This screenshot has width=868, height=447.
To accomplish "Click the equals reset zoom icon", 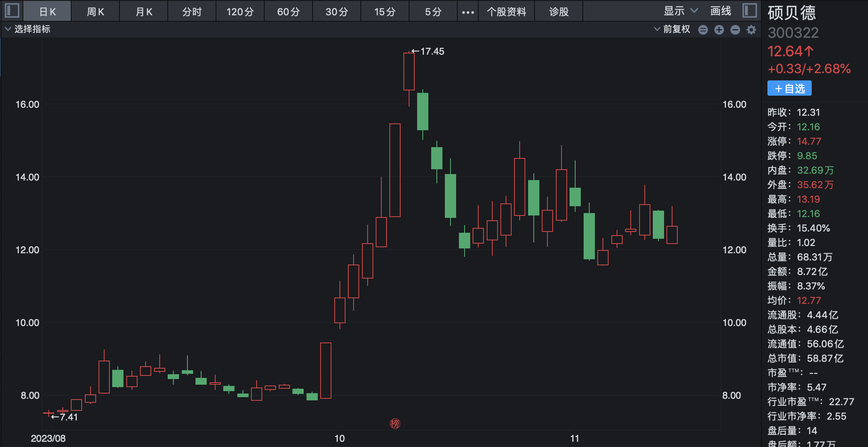I will (703, 30).
